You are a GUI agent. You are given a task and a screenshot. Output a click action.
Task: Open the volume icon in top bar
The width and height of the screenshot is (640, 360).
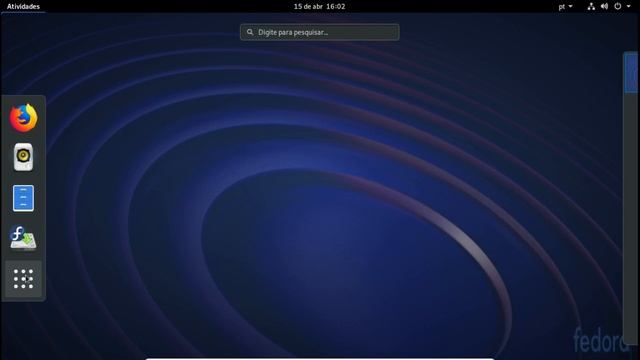[x=604, y=6]
